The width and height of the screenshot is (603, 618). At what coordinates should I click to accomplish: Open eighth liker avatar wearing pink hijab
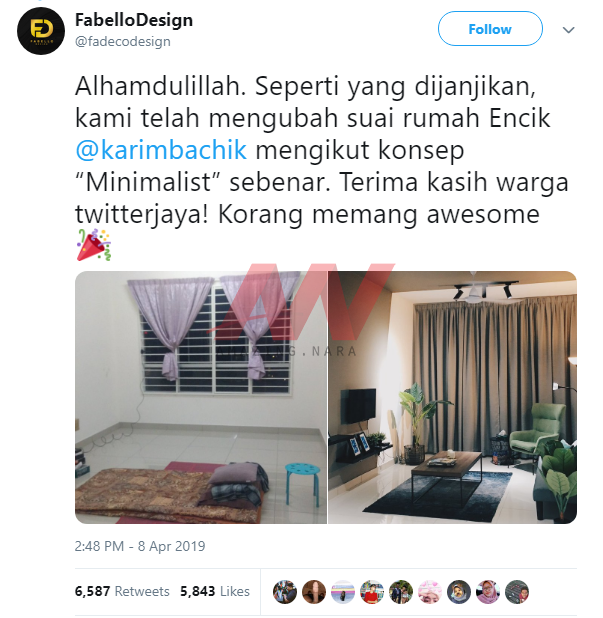pyautogui.click(x=488, y=592)
